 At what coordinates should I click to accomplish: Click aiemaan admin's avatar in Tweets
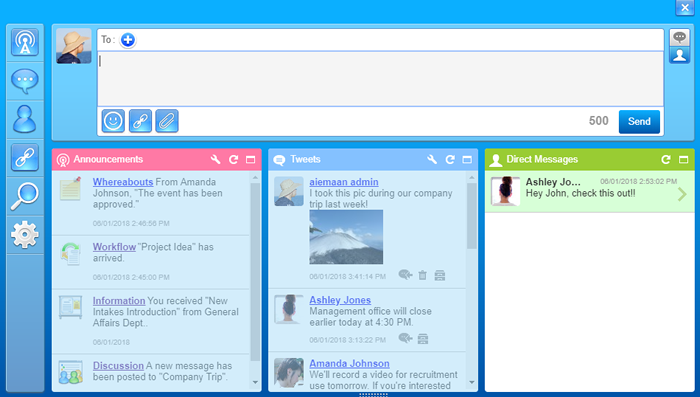289,191
